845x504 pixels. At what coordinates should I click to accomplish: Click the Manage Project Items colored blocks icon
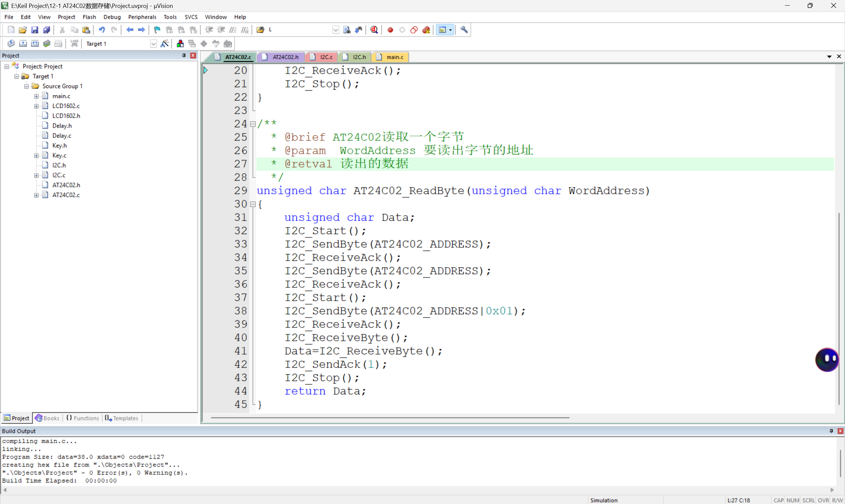[x=180, y=44]
